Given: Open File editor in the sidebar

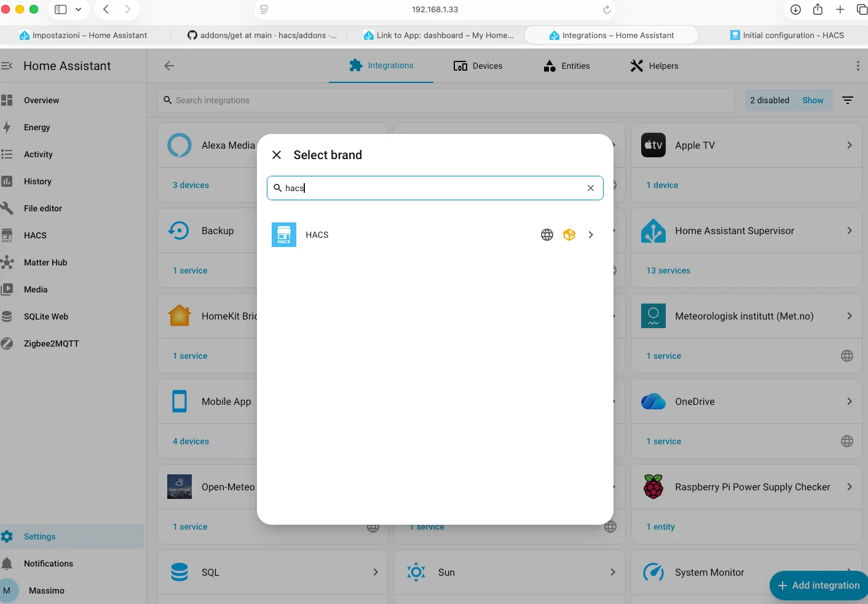Looking at the screenshot, I should click(x=73, y=208).
